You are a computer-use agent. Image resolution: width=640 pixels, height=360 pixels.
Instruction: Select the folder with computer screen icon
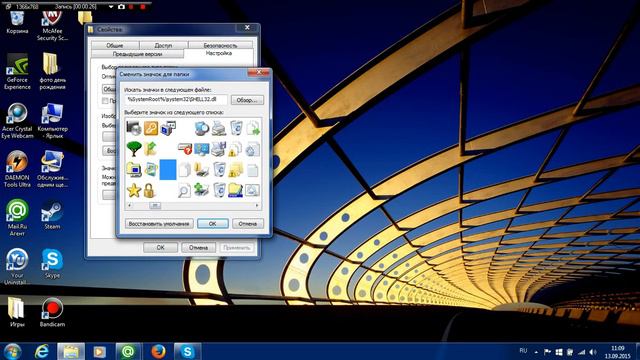pyautogui.click(x=133, y=169)
